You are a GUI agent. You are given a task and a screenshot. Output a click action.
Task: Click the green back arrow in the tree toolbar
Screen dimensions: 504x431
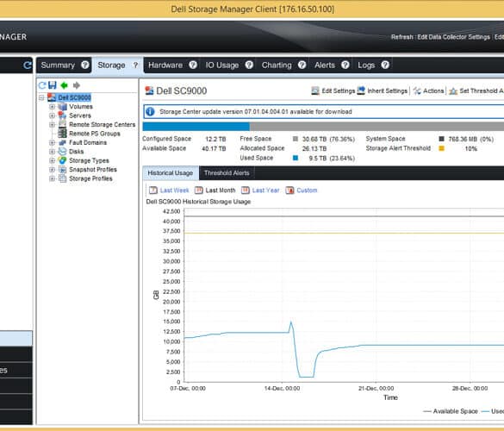(65, 85)
